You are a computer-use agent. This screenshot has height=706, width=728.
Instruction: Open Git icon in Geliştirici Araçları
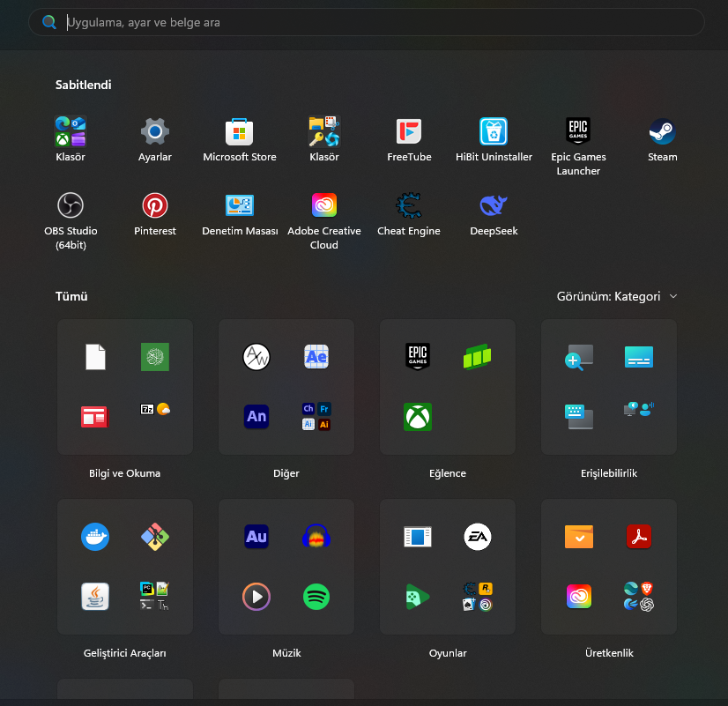[x=155, y=537]
